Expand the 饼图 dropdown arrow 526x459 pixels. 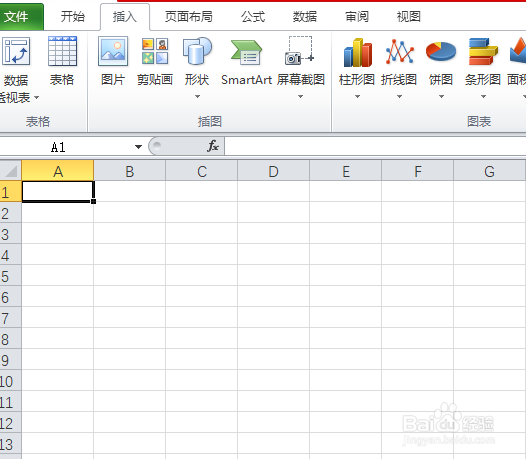pos(441,97)
